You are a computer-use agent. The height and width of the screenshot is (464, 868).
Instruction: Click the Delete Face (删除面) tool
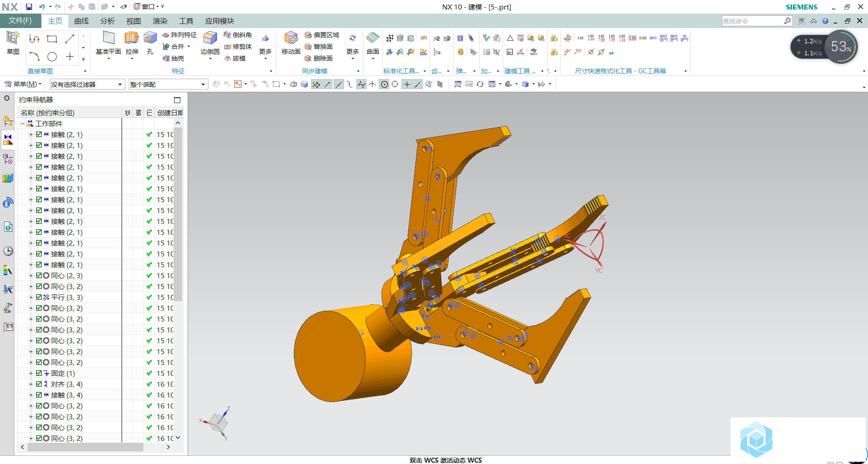(319, 58)
